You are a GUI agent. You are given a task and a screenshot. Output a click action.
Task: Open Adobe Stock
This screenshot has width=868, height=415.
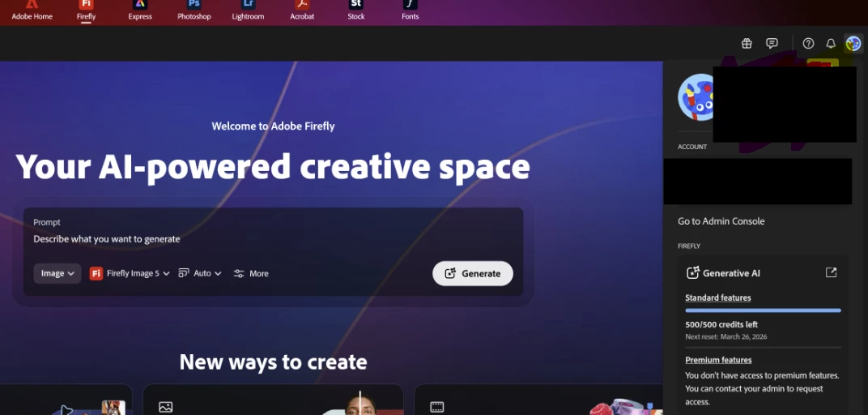tap(356, 11)
